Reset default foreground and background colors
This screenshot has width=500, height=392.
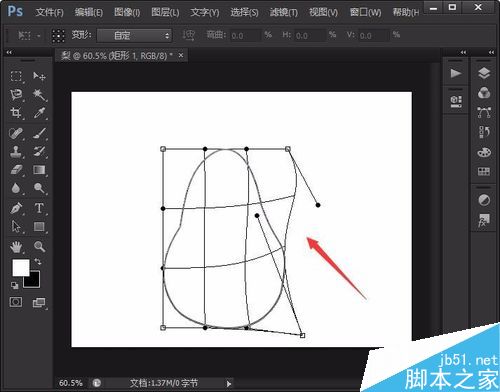(14, 285)
